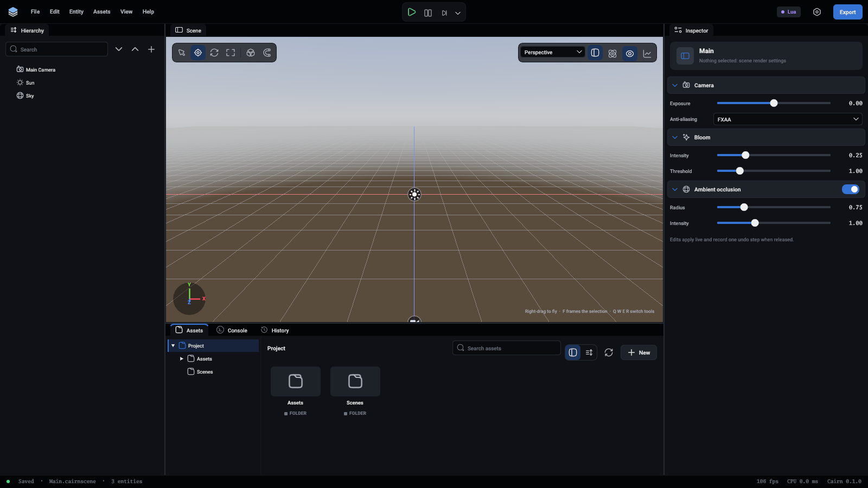The height and width of the screenshot is (488, 868).
Task: Click the Cairn layers logo icon
Action: click(13, 12)
